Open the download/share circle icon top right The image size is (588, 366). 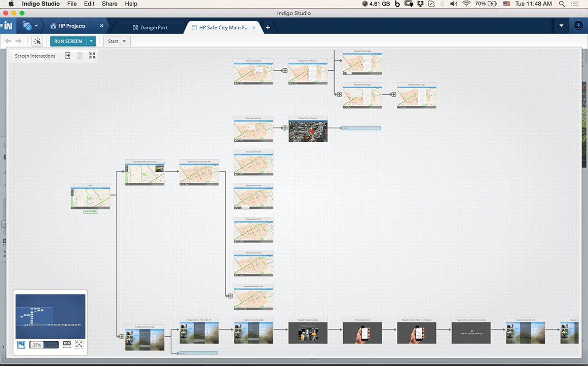coord(578,25)
